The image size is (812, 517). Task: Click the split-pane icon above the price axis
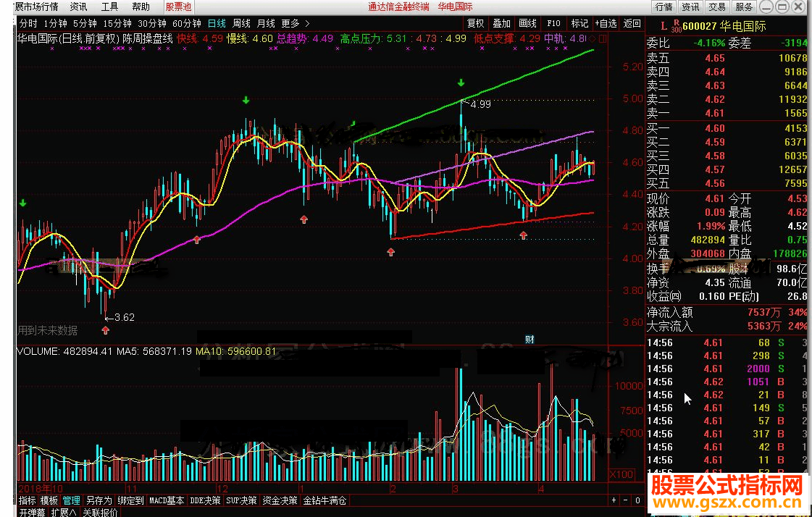pyautogui.click(x=602, y=38)
